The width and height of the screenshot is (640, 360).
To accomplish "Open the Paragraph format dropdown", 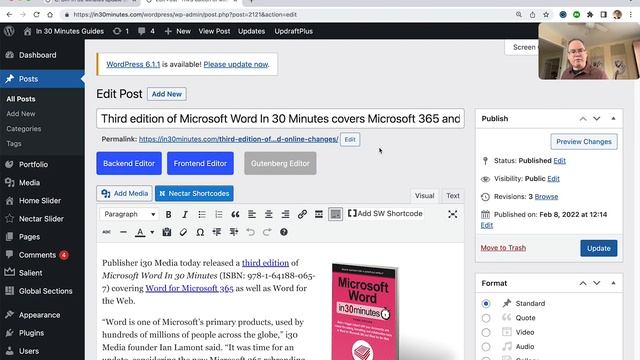I will tap(129, 214).
